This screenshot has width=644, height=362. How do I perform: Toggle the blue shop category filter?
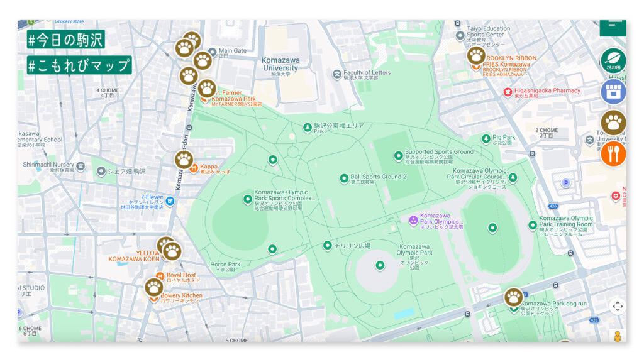click(613, 91)
